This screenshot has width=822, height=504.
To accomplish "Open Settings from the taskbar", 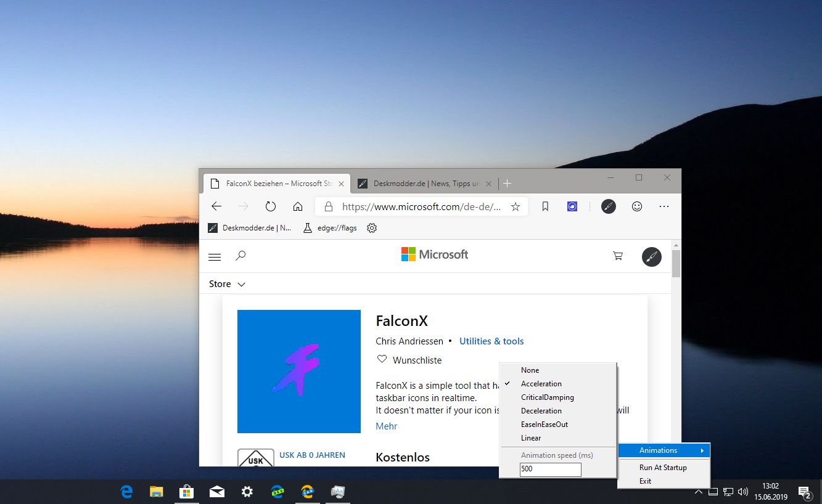I will [247, 492].
